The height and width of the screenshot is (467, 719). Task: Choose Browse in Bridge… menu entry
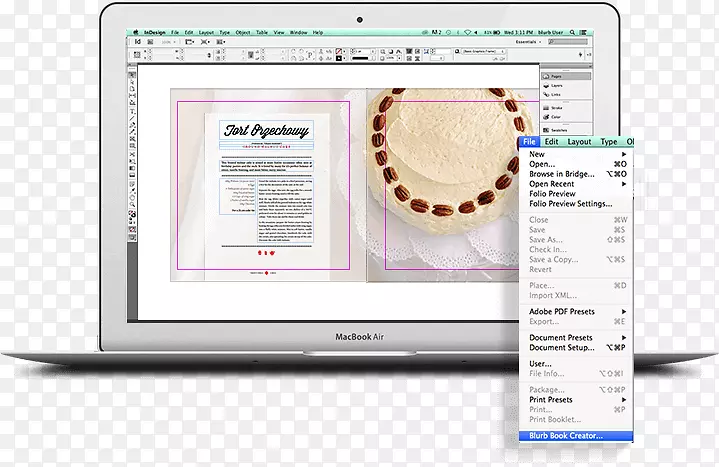576,174
